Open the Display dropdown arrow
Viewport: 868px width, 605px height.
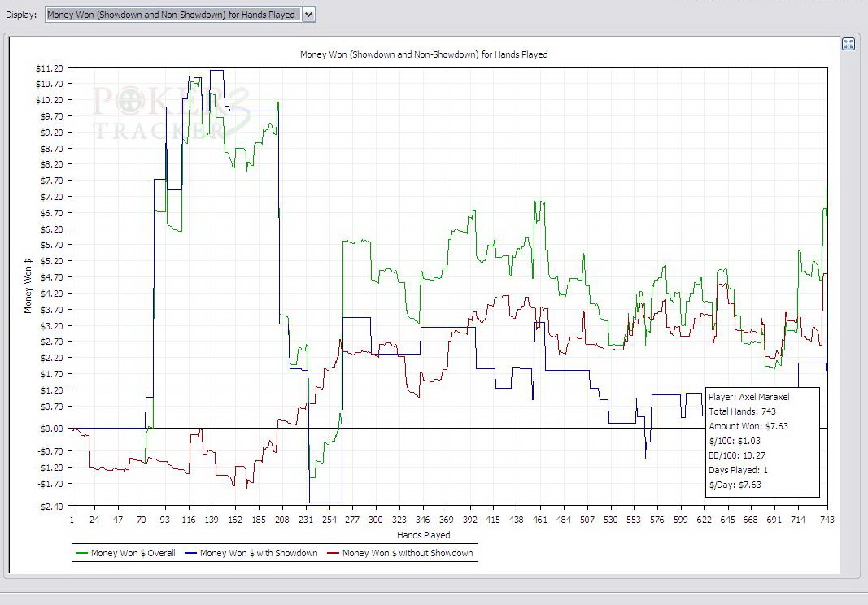tap(309, 15)
